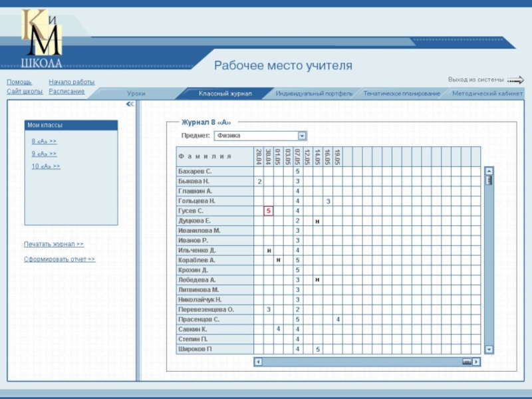Image resolution: width=532 pixels, height=399 pixels.
Task: Switch to Индивидуальный портфель tab
Action: (x=314, y=94)
